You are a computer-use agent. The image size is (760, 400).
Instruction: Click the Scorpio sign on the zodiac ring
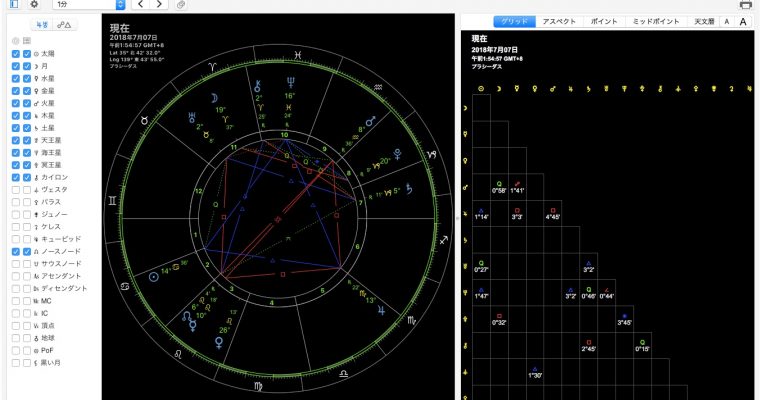[x=412, y=320]
